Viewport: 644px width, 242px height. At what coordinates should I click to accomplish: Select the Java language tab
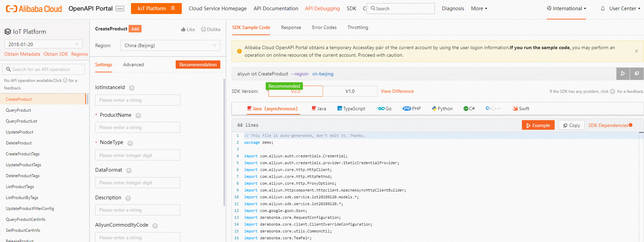[319, 109]
